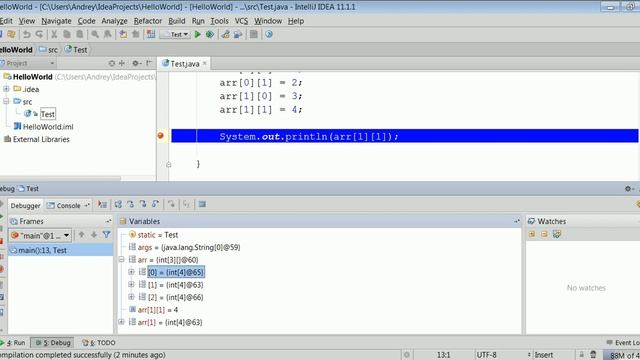640x360 pixels.
Task: Open the Navigate menu
Action: [x=56, y=21]
